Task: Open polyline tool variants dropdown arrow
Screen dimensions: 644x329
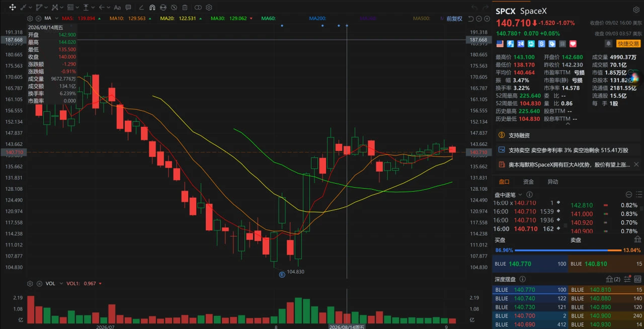Action: point(46,8)
